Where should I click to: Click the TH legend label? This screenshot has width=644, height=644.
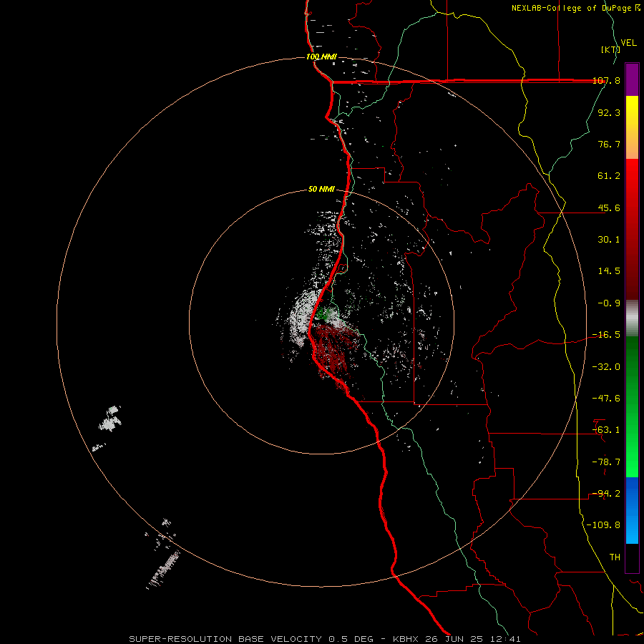(x=615, y=557)
